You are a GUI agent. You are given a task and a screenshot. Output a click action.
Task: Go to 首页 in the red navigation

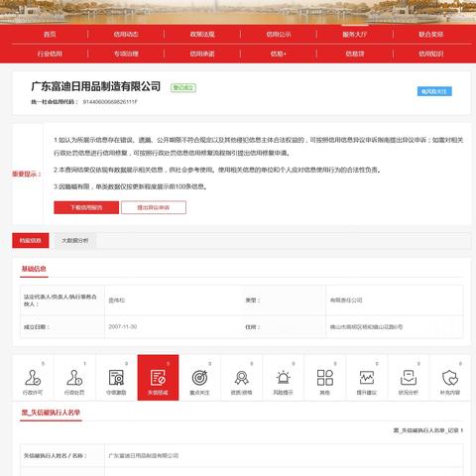(x=50, y=34)
